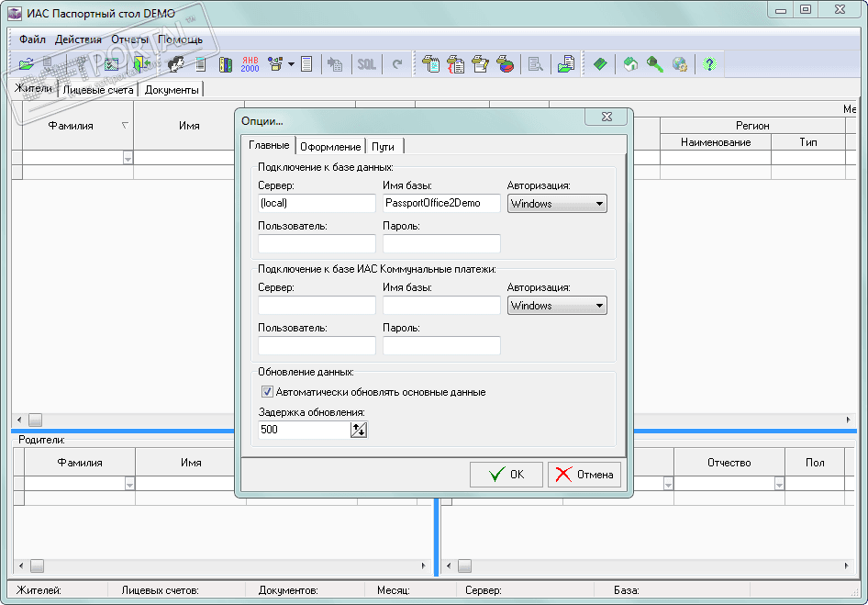Click Пароль field under database connection
868x605 pixels.
[x=441, y=244]
